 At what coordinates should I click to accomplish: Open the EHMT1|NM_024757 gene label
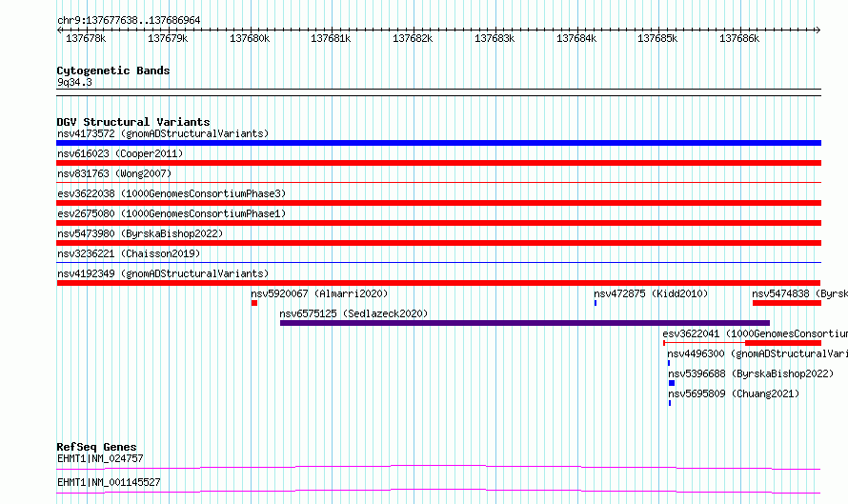(100, 458)
